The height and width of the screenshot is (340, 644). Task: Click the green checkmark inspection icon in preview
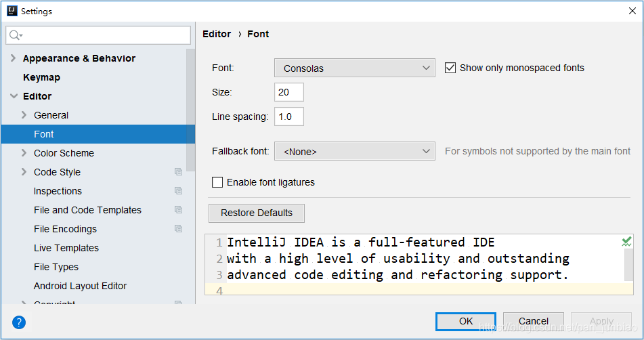(x=626, y=241)
